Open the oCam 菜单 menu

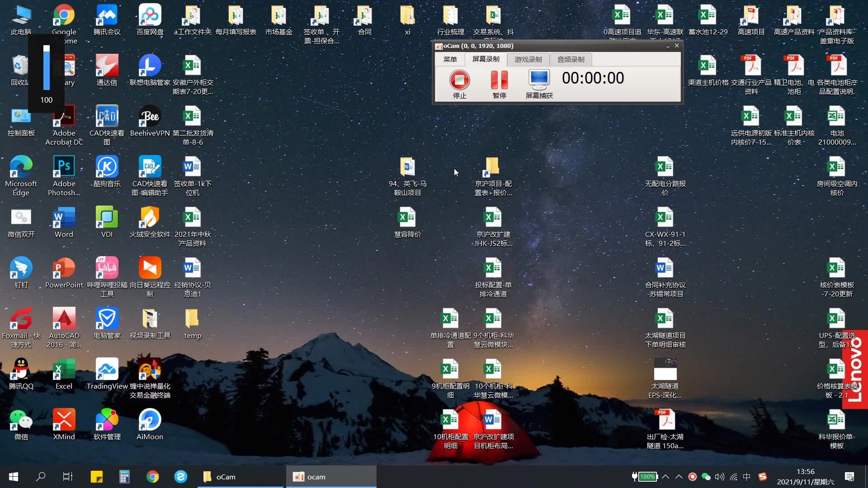(450, 59)
